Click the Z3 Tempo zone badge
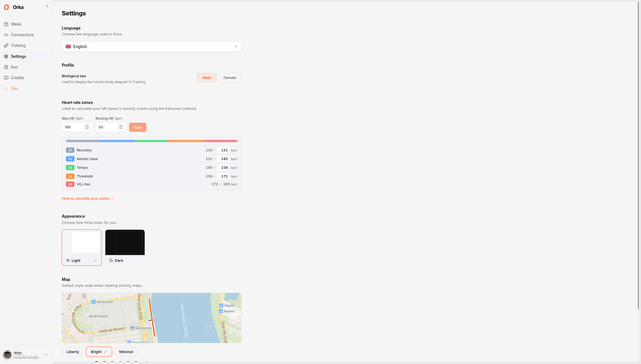This screenshot has width=641, height=364. [70, 168]
